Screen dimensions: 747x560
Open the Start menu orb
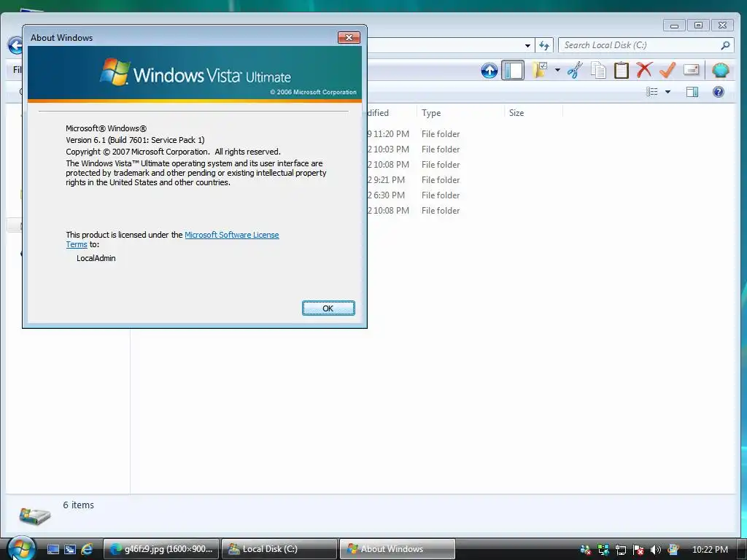[21, 548]
